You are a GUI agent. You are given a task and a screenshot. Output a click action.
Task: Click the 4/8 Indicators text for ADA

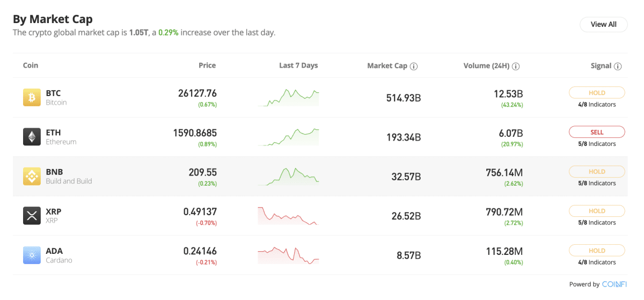coord(597,262)
